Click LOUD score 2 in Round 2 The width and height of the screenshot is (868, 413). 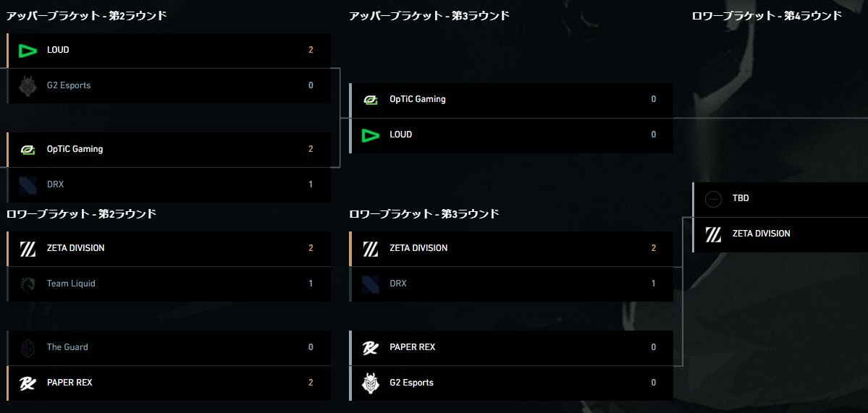311,51
